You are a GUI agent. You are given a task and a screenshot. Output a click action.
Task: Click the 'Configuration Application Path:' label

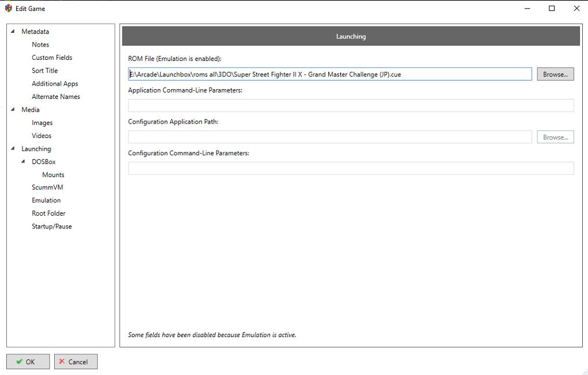(x=173, y=122)
